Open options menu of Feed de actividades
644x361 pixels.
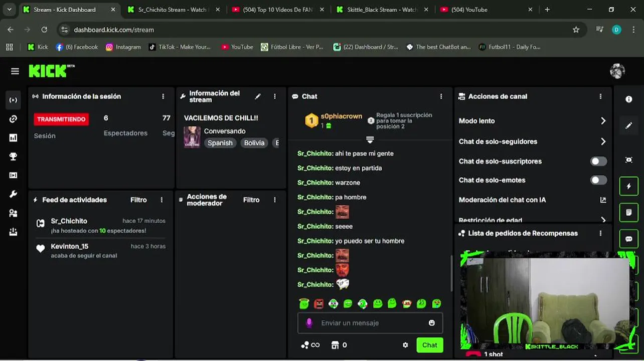162,200
